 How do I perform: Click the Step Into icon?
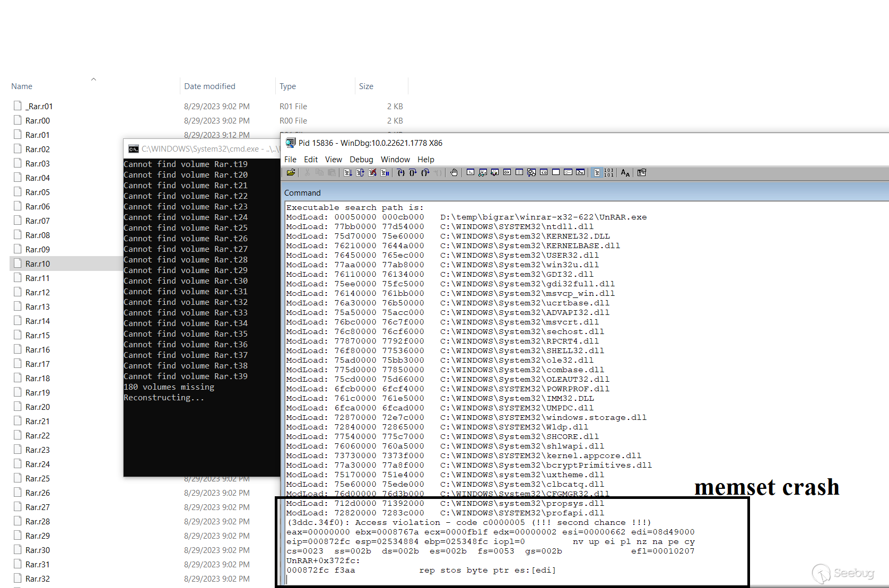coord(401,173)
